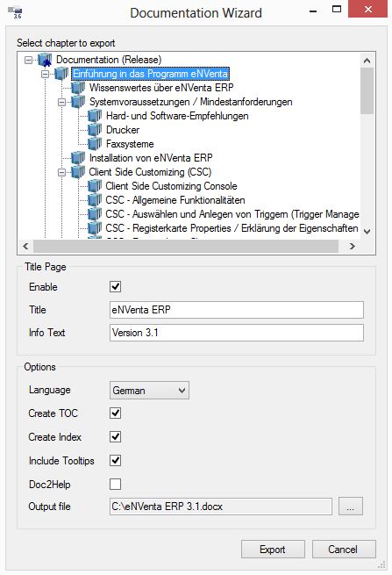Click the Documentation (Release) root book icon
Screen dimensions: 392x575
click(45, 60)
